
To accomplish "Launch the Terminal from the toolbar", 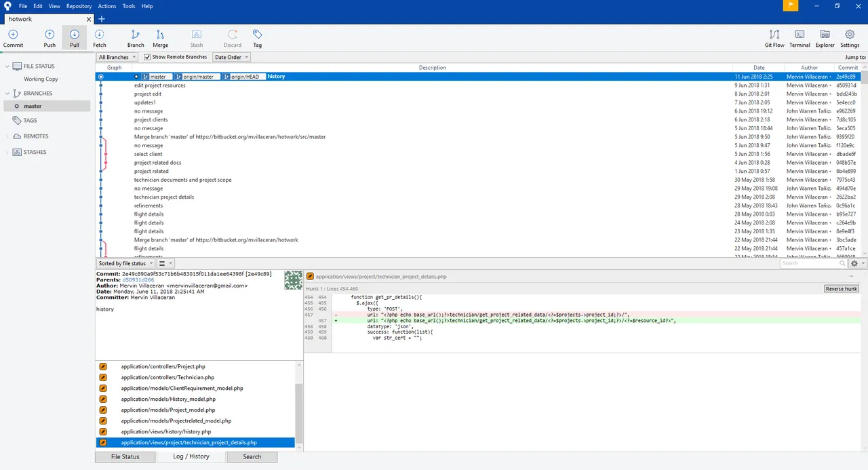I will [800, 35].
